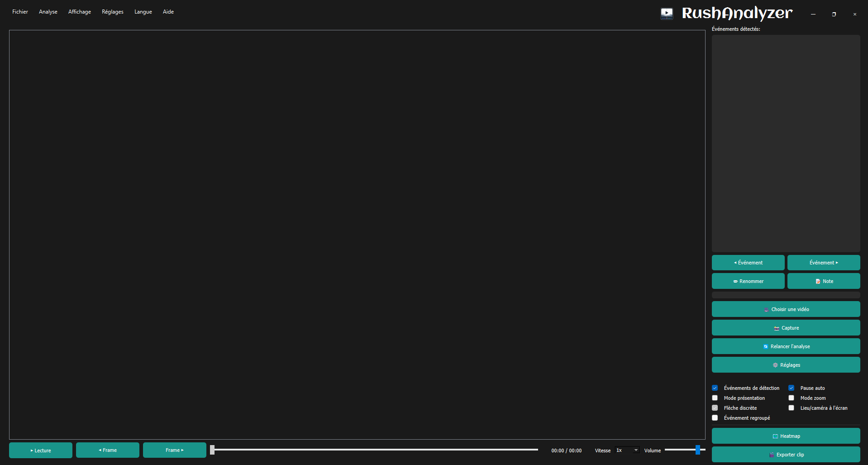Image resolution: width=868 pixels, height=465 pixels.
Task: Open the Heatmap view
Action: point(786,436)
